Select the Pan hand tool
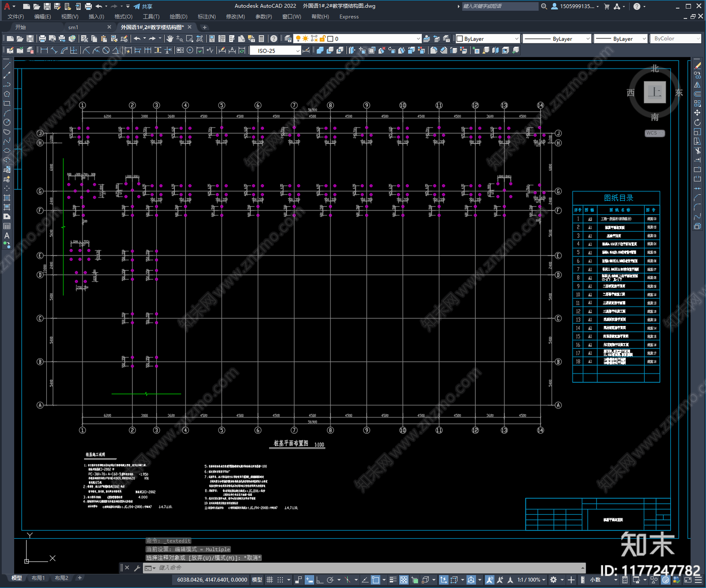 coord(170,39)
